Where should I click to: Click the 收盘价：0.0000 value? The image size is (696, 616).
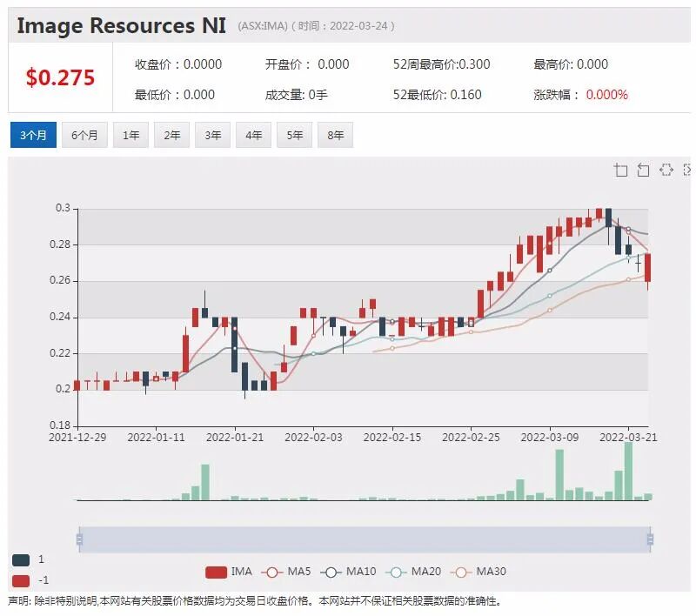pyautogui.click(x=178, y=64)
